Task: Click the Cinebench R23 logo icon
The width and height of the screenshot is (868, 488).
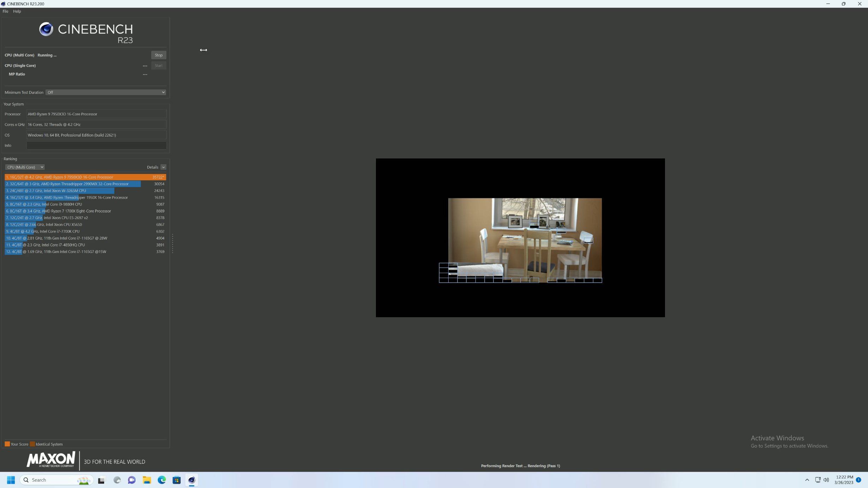Action: click(46, 29)
